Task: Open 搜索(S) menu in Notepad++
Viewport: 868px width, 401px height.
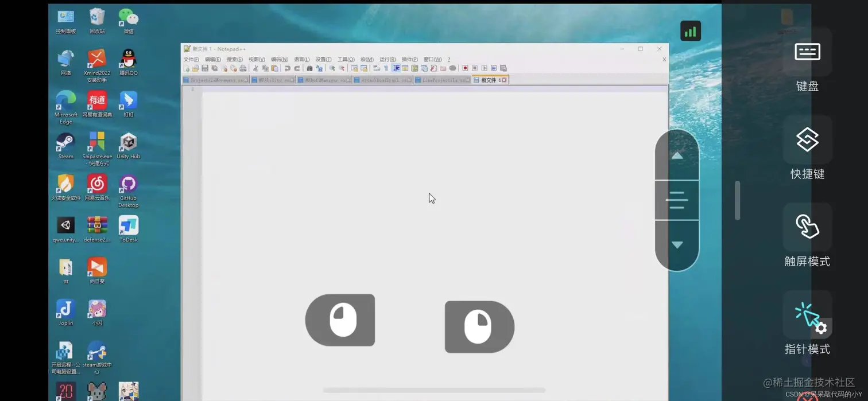Action: pyautogui.click(x=235, y=60)
